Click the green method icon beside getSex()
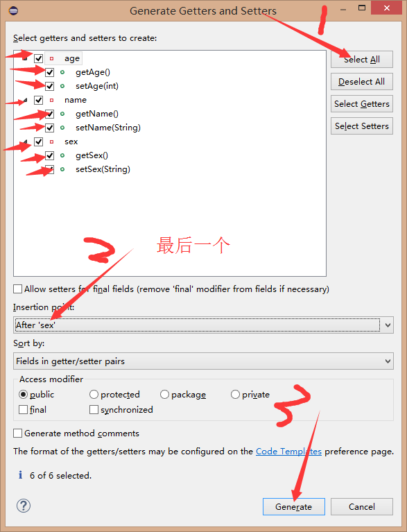Image resolution: width=407 pixels, height=532 pixels. coord(62,156)
